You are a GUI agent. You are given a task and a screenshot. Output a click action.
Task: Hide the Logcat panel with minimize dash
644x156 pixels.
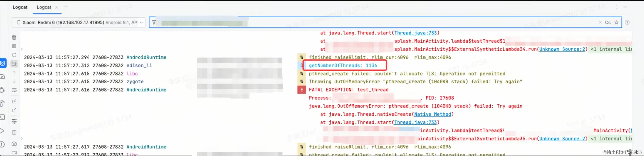(x=625, y=7)
